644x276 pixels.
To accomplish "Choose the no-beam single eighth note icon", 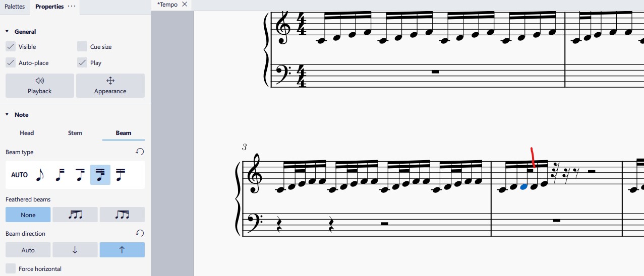I will [x=40, y=175].
